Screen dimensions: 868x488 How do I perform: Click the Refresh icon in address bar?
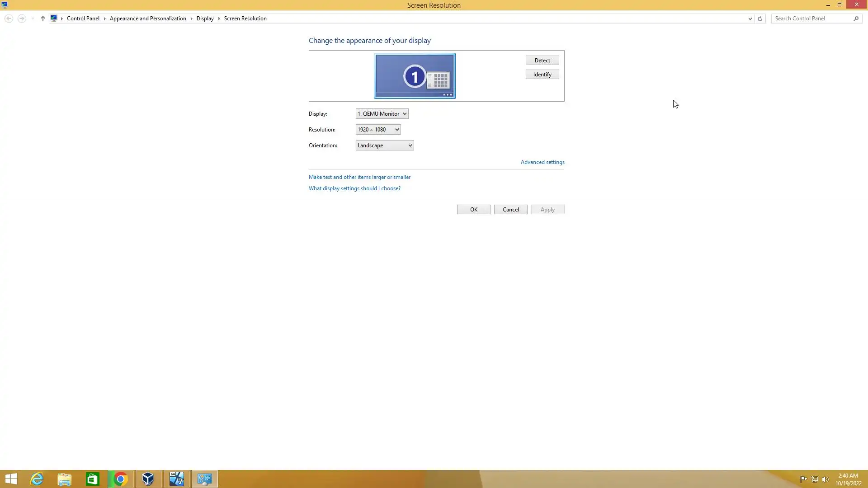coord(760,19)
